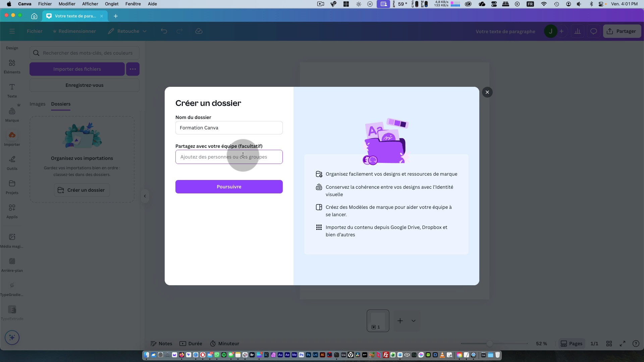
Task: Expand the add page options chevron
Action: point(413,321)
